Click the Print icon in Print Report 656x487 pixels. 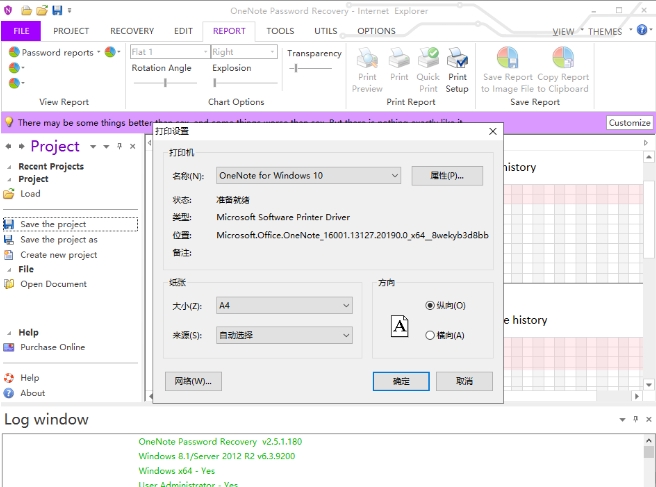point(399,58)
